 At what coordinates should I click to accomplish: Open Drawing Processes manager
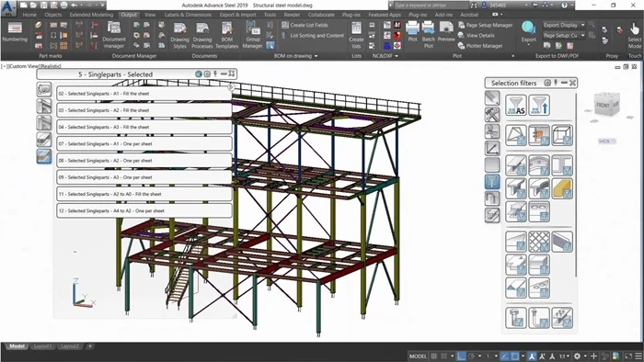pyautogui.click(x=202, y=36)
